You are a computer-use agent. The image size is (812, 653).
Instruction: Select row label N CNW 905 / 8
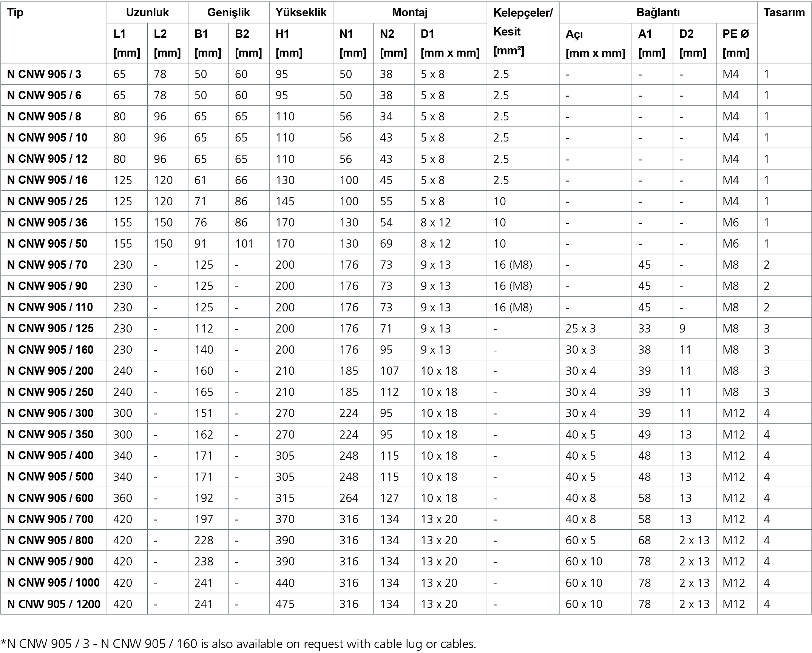[x=44, y=116]
